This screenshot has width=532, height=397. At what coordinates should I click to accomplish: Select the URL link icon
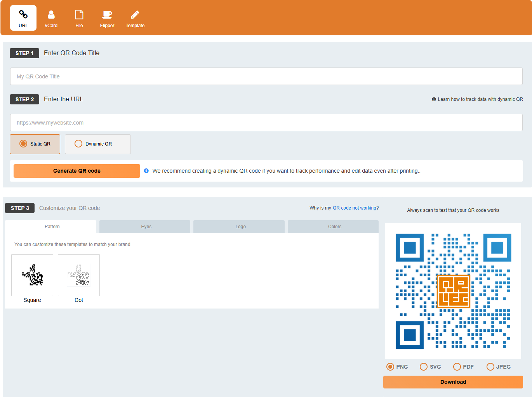click(23, 15)
